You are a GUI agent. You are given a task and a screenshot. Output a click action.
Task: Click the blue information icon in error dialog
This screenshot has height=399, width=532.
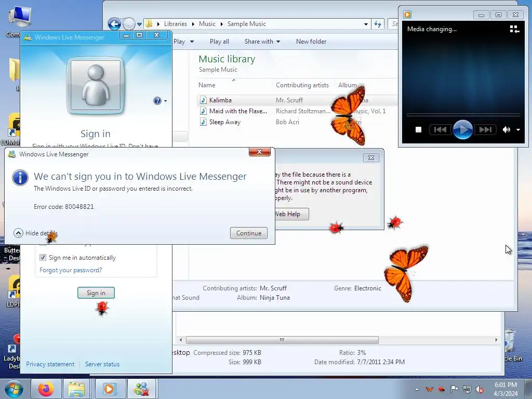(x=20, y=178)
